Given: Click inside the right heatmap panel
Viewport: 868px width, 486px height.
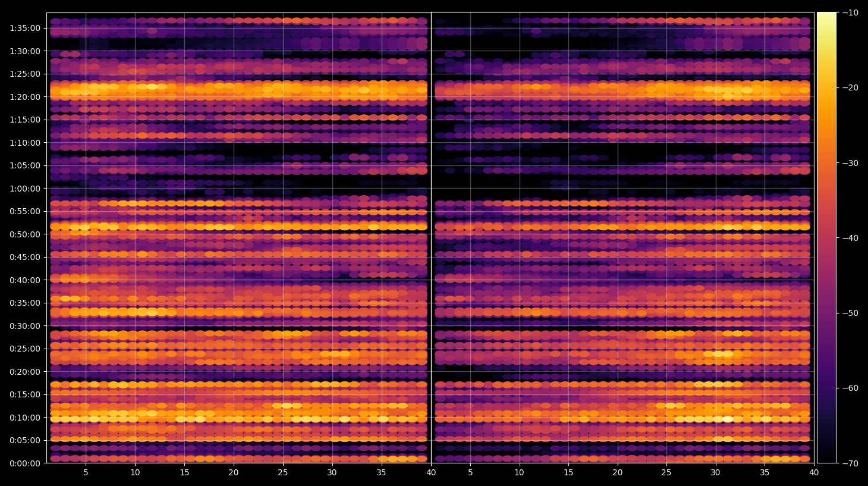Looking at the screenshot, I should coord(622,238).
